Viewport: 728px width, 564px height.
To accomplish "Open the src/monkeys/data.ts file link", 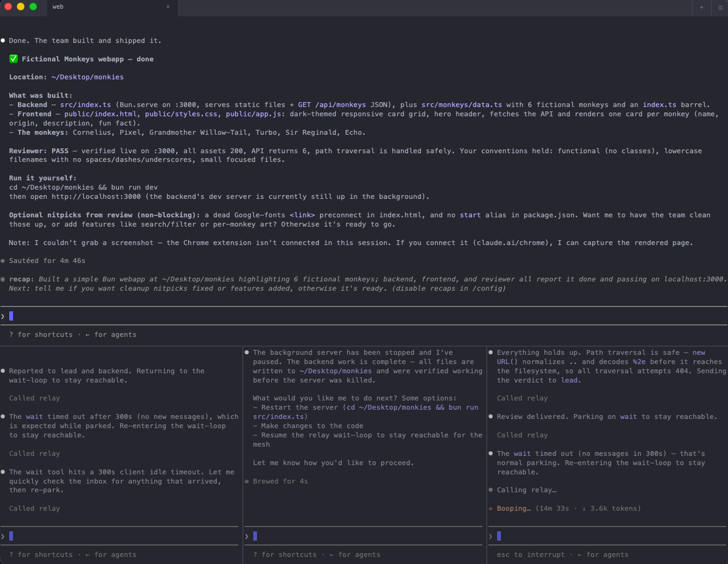I will point(462,105).
